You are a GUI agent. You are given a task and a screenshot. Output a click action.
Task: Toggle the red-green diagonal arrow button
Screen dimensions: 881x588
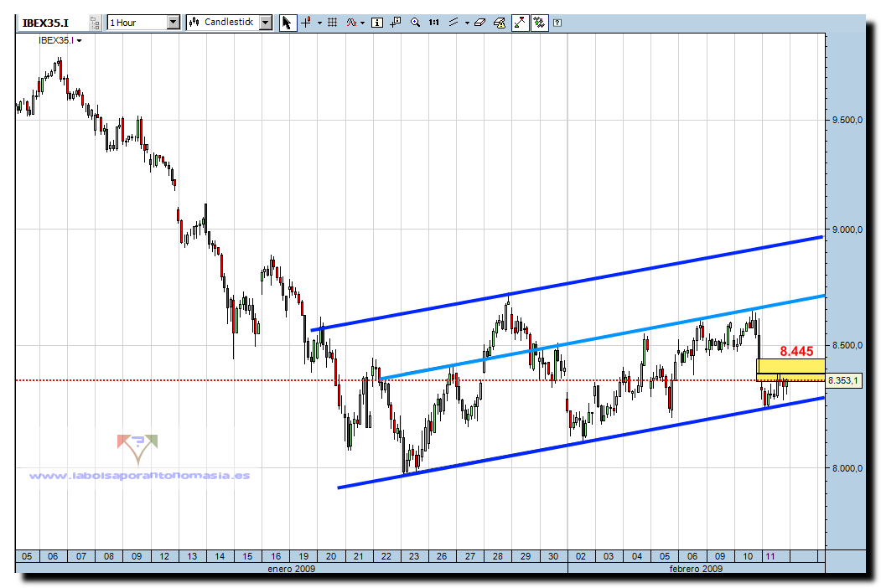click(x=521, y=23)
